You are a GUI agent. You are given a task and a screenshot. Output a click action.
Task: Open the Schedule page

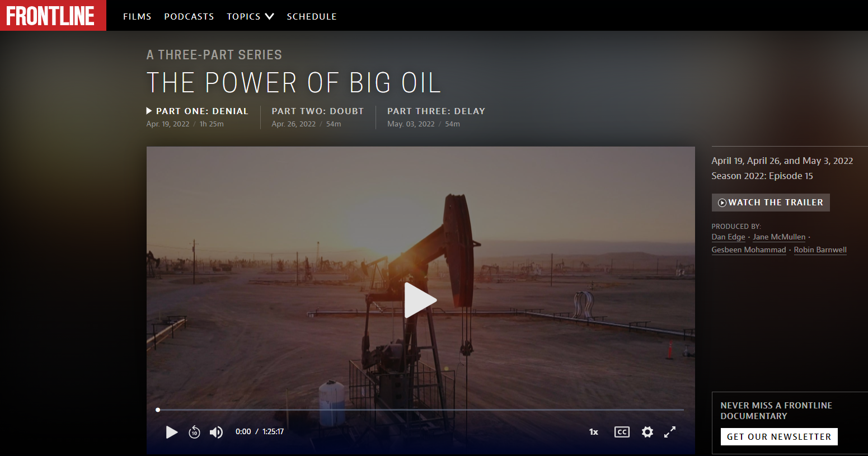pos(312,17)
